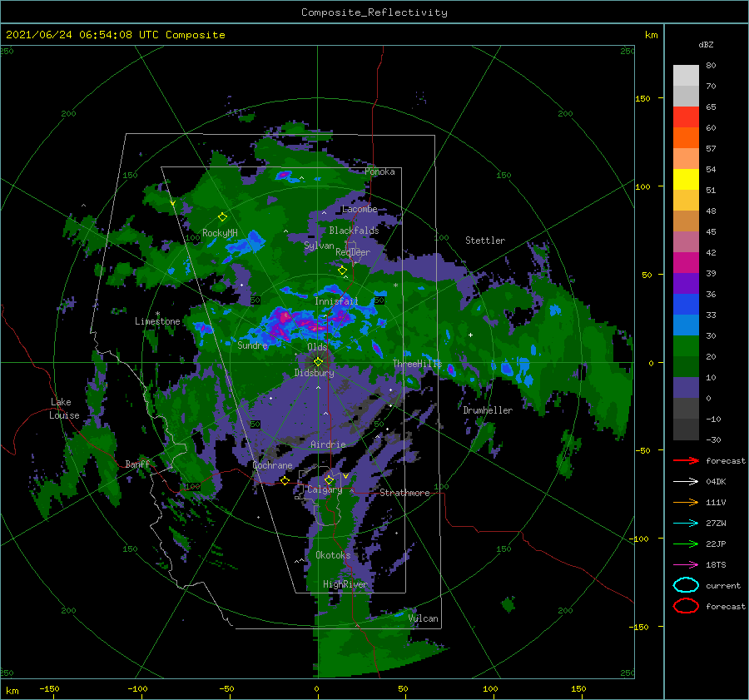Image resolution: width=749 pixels, height=700 pixels.
Task: Click the Stettler city label
Action: pyautogui.click(x=485, y=241)
